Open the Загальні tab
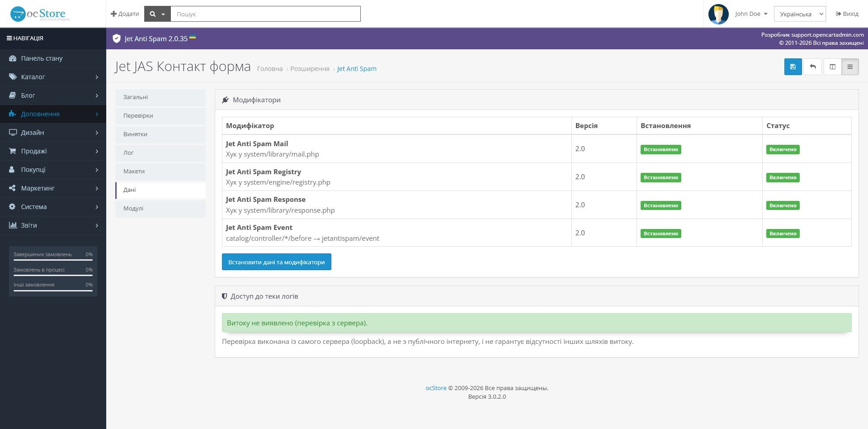868x429 pixels. click(160, 97)
